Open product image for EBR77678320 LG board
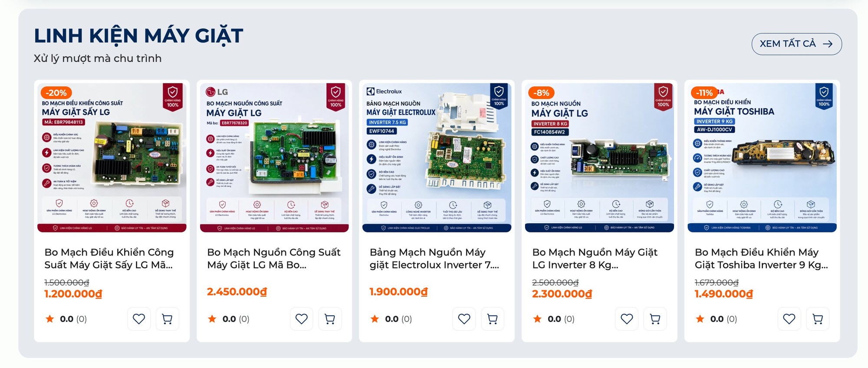The height and width of the screenshot is (368, 868). (x=274, y=158)
